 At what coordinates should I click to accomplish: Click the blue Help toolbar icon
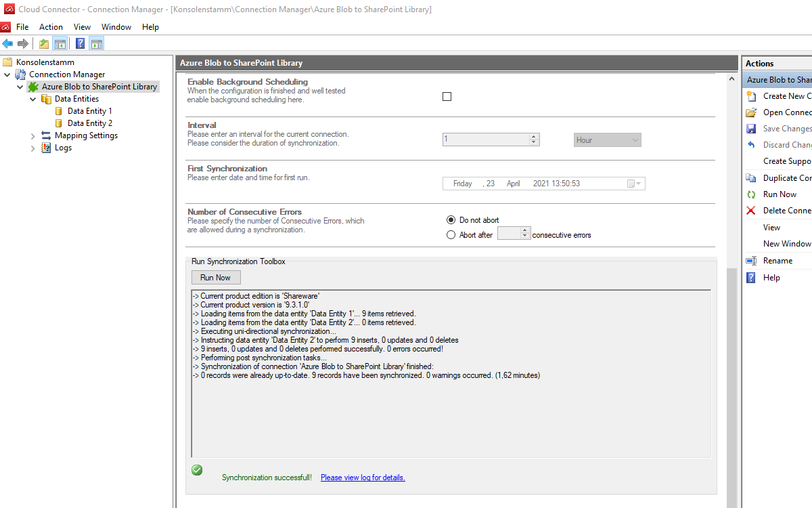point(80,44)
